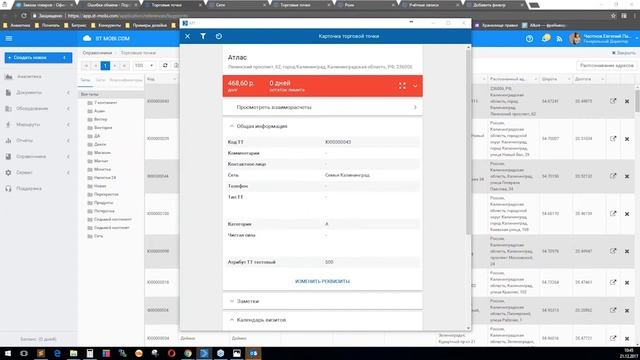Select the 'Магнит' folder
Image resolution: width=640 pixels, height=360 pixels.
101,161
